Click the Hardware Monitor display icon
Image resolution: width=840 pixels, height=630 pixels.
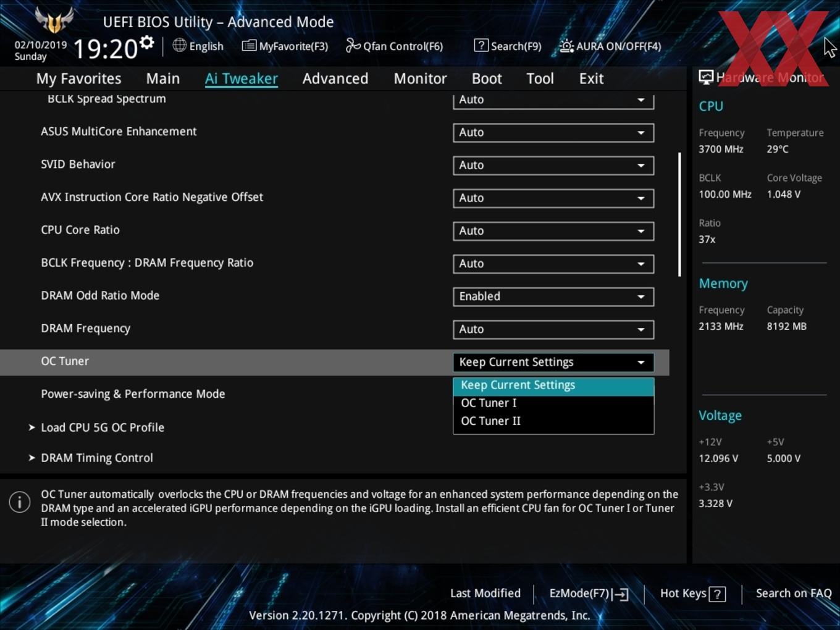(x=706, y=77)
